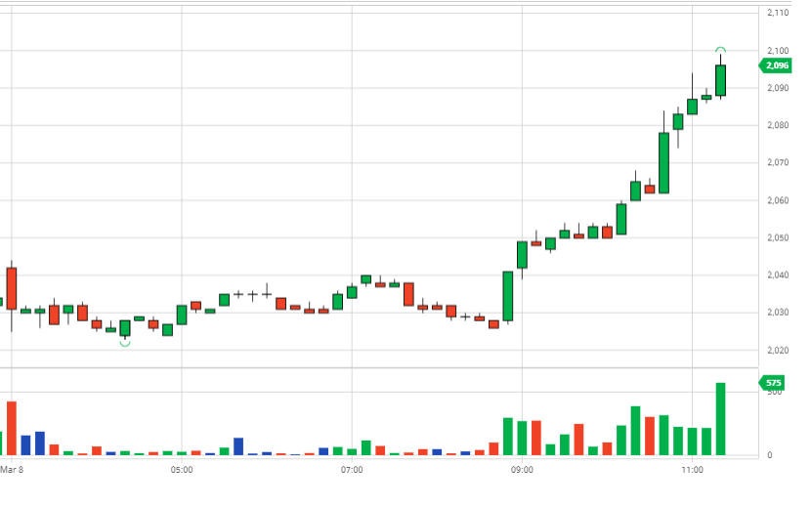Select the 2,100 price axis label
The height and width of the screenshot is (506, 812).
[778, 51]
